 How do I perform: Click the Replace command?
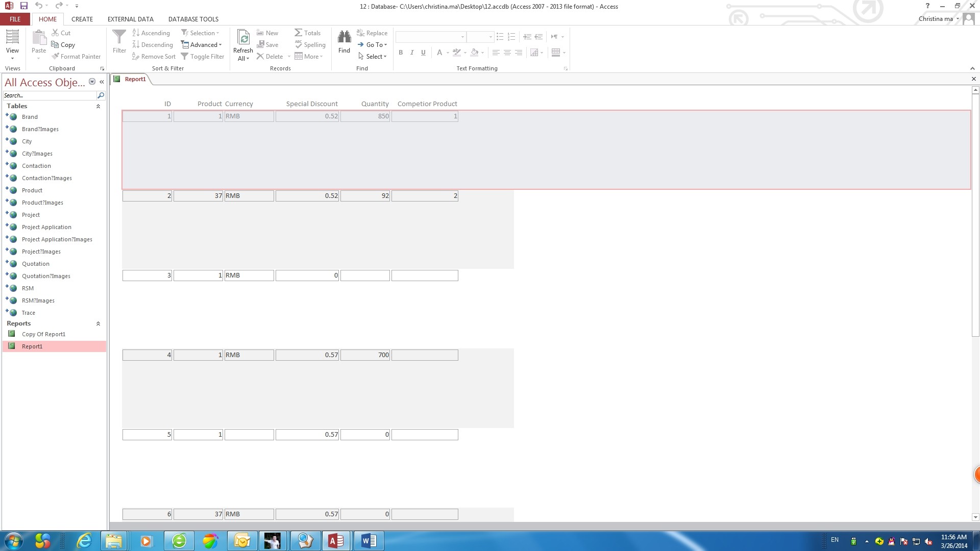[x=372, y=33]
